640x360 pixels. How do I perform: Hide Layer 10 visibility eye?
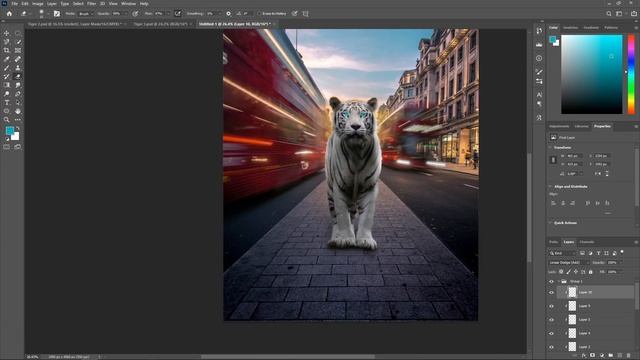[x=551, y=293]
